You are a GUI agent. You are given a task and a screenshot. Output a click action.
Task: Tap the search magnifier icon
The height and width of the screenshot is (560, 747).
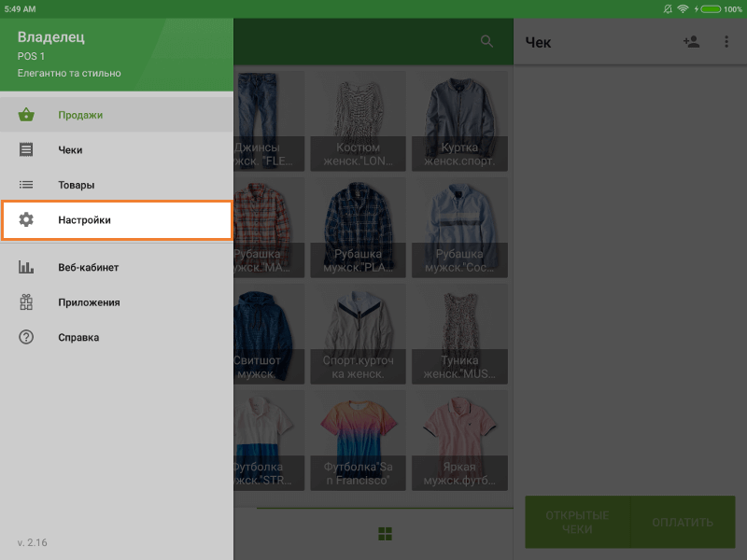point(486,41)
